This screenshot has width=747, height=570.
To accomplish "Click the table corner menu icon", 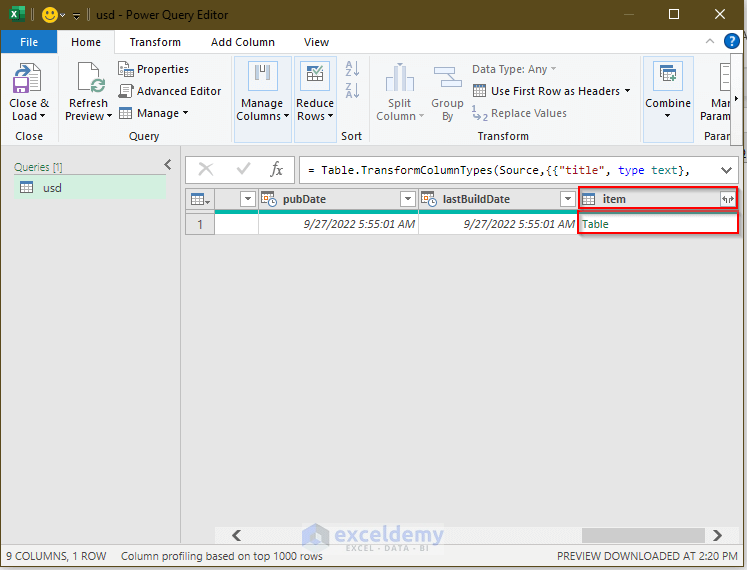I will coord(200,199).
